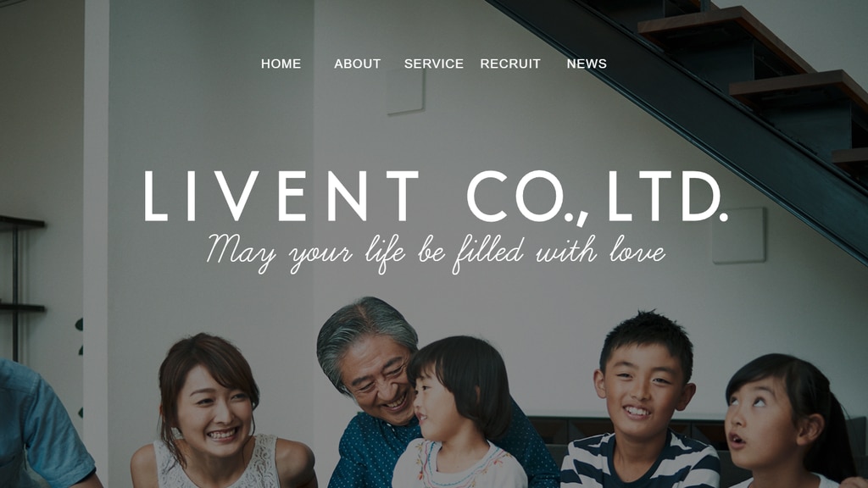Open the NEWS section link
The image size is (868, 488).
587,64
